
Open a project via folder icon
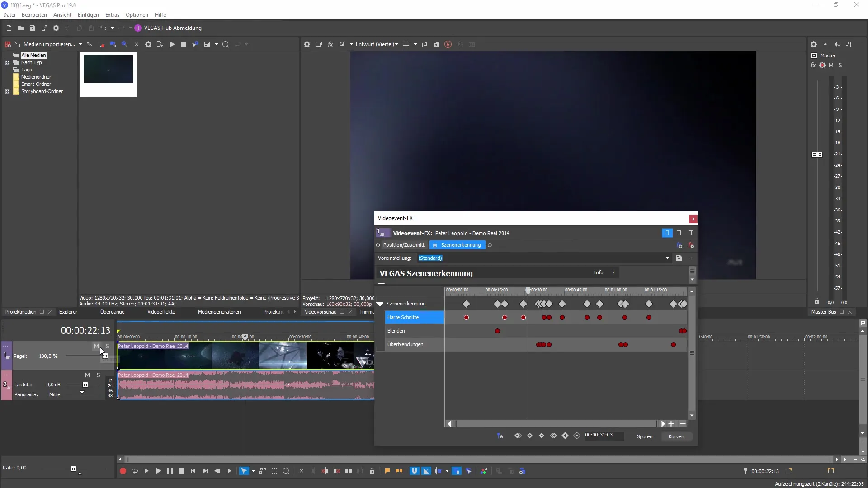[21, 28]
